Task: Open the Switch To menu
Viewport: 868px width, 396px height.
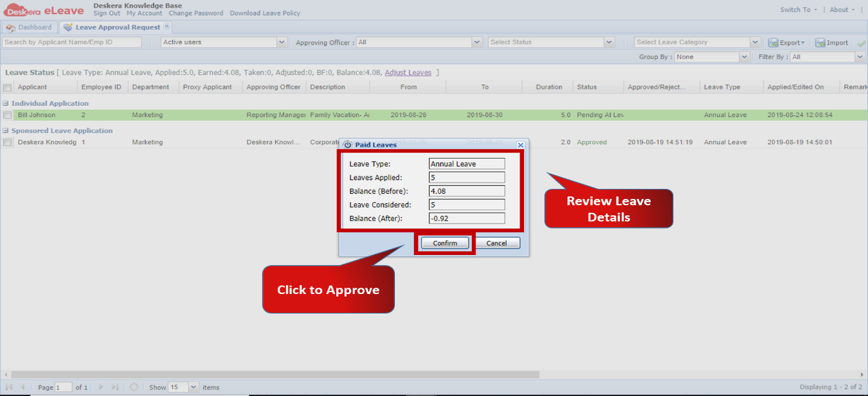Action: point(799,9)
